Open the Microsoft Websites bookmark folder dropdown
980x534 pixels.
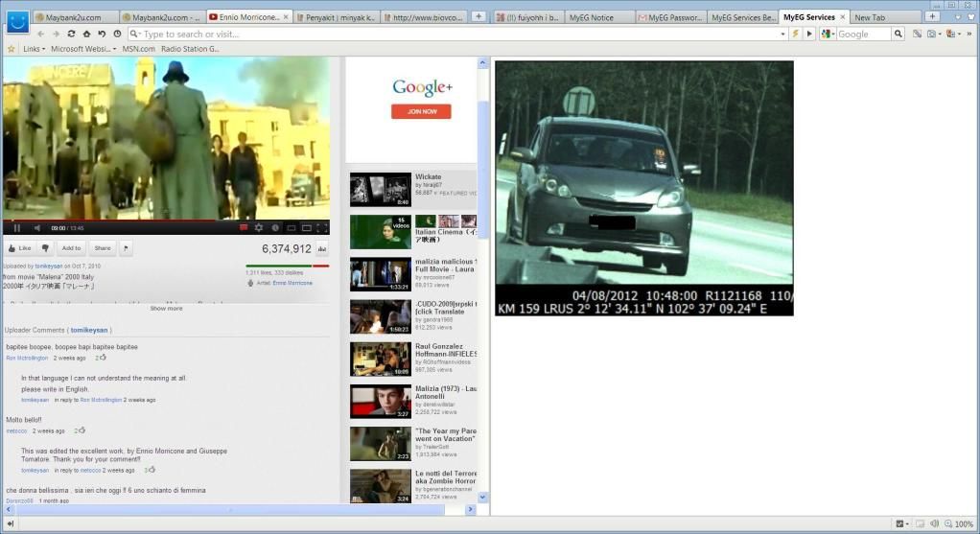83,48
